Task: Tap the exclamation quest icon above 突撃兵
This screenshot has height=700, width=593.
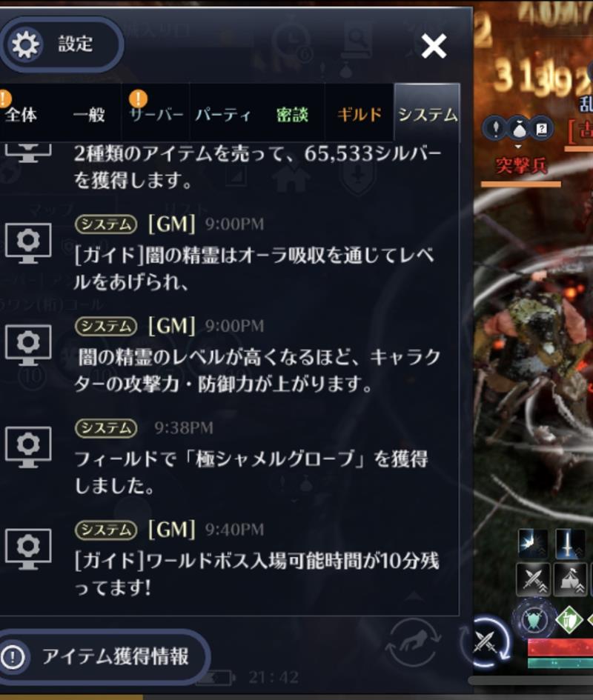Action: tap(495, 130)
